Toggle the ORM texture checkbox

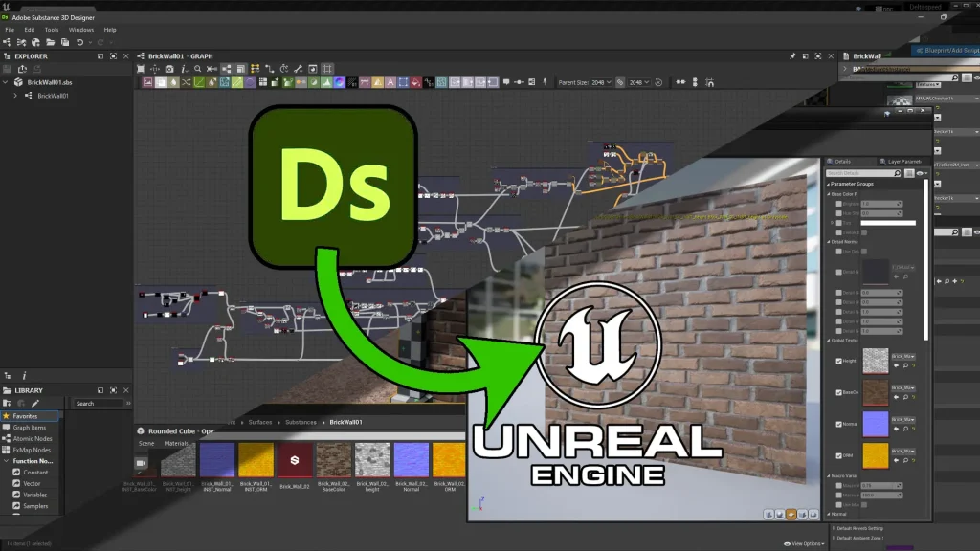839,455
